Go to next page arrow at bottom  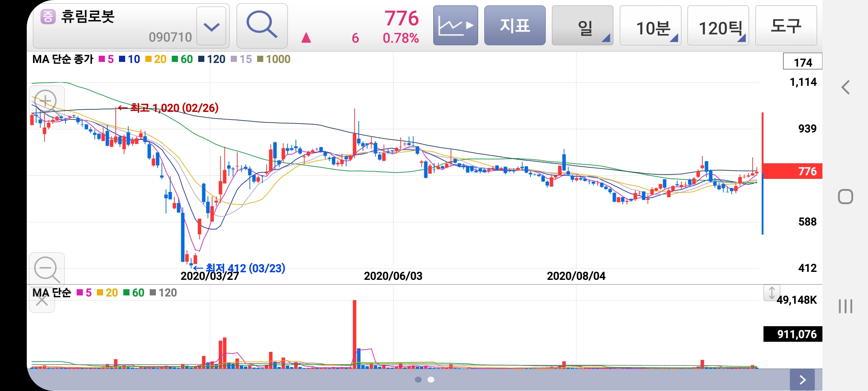click(x=802, y=379)
